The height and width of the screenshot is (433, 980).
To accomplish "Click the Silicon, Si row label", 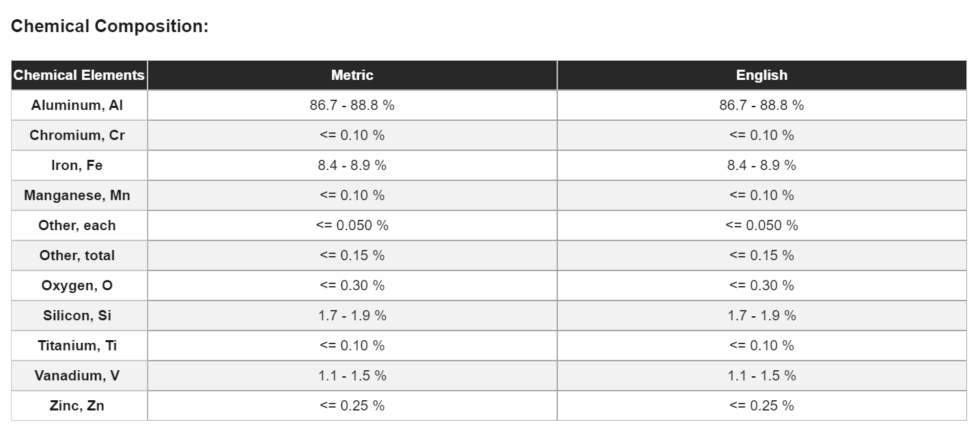I will (x=77, y=316).
